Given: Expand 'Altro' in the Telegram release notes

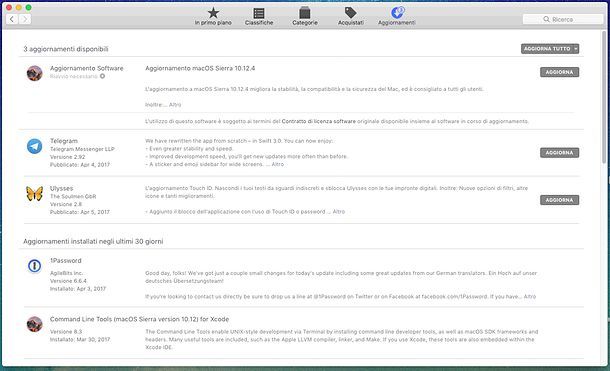Looking at the screenshot, I should tap(278, 164).
